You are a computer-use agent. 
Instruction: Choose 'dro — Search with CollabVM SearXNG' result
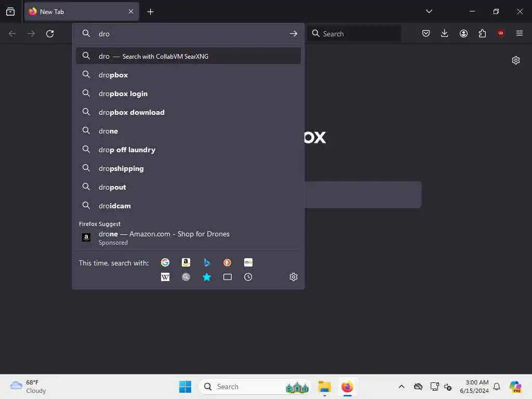pyautogui.click(x=188, y=56)
